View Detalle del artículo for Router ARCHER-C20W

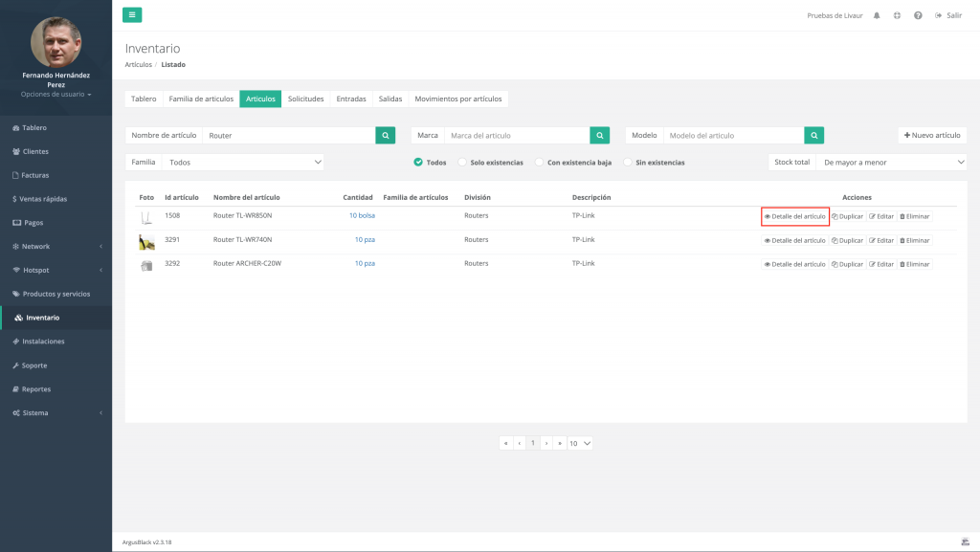pos(795,264)
